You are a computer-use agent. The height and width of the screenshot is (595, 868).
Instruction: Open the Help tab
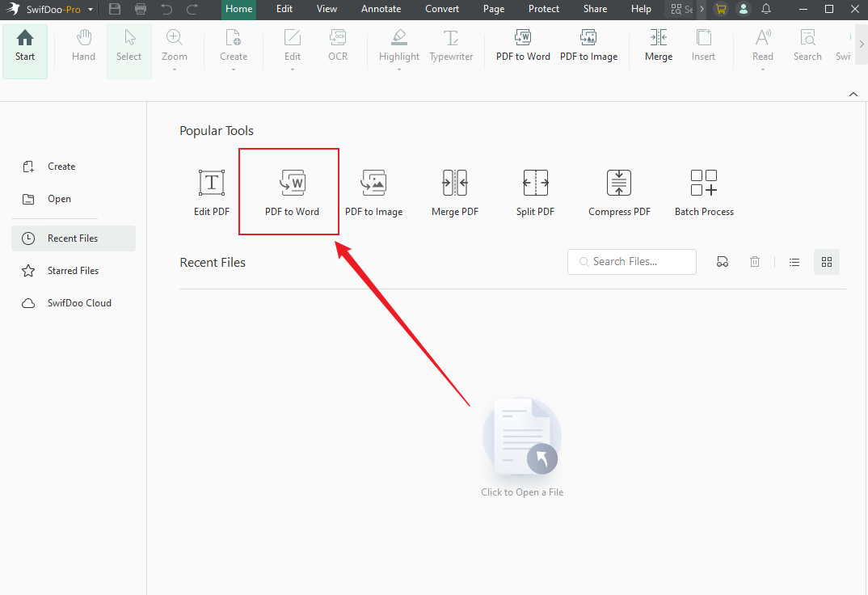coord(641,9)
